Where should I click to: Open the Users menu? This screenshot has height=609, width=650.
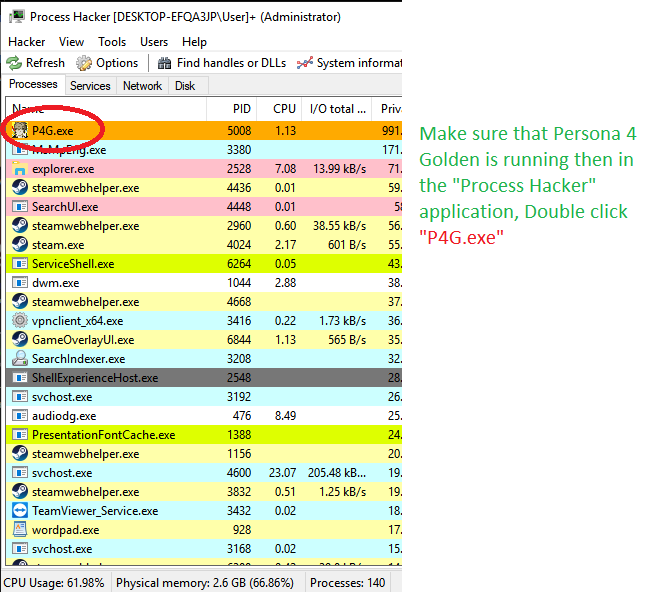tap(154, 42)
